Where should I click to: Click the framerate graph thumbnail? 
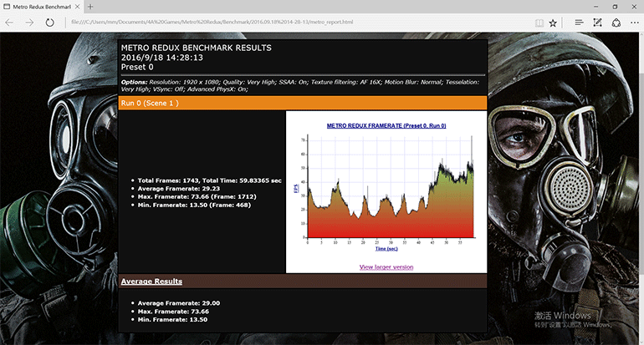point(386,191)
